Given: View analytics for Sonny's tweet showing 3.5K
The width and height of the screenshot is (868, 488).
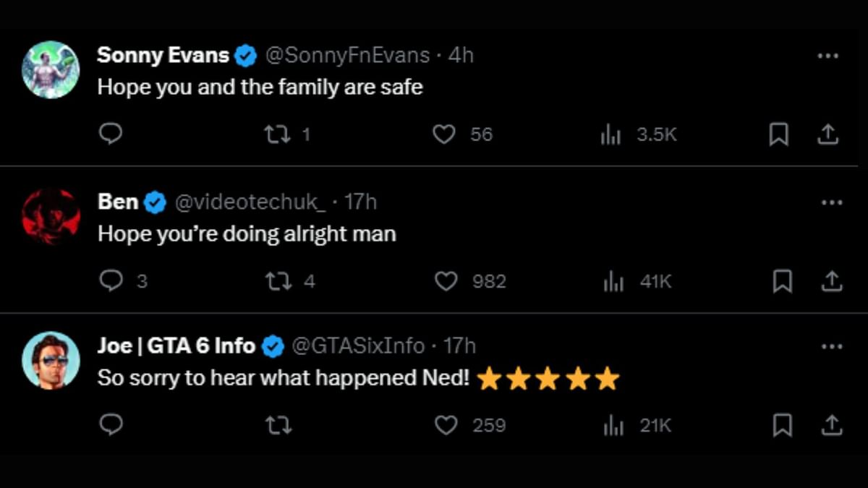Looking at the screenshot, I should coord(611,134).
